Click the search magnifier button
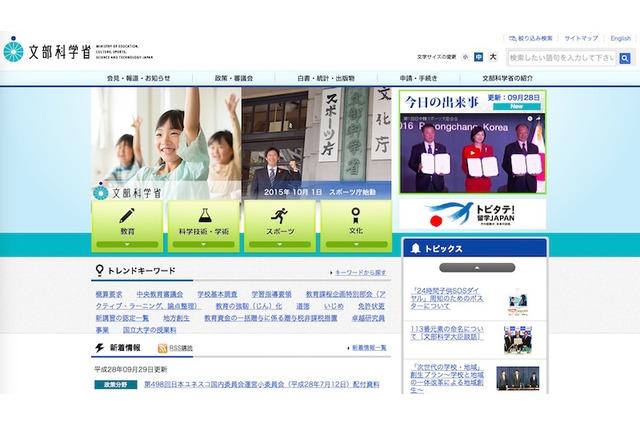 [x=624, y=58]
